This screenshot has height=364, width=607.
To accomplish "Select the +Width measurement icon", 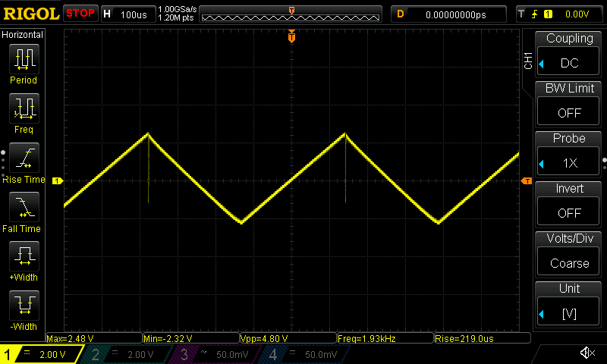I will coord(24,256).
